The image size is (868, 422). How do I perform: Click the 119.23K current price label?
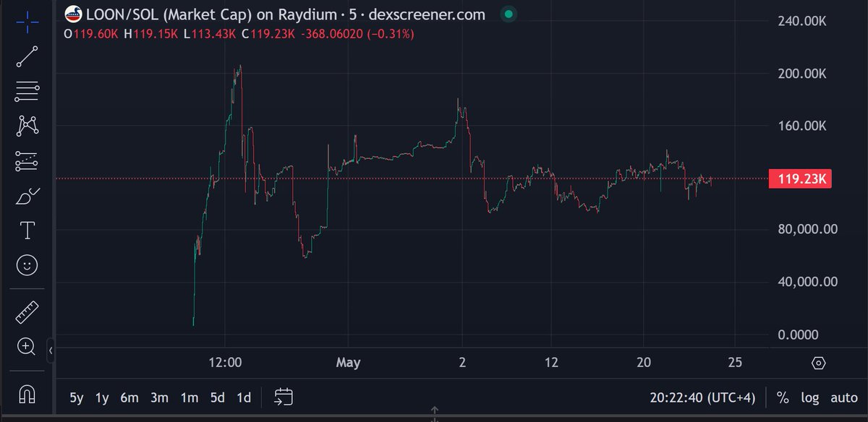800,179
